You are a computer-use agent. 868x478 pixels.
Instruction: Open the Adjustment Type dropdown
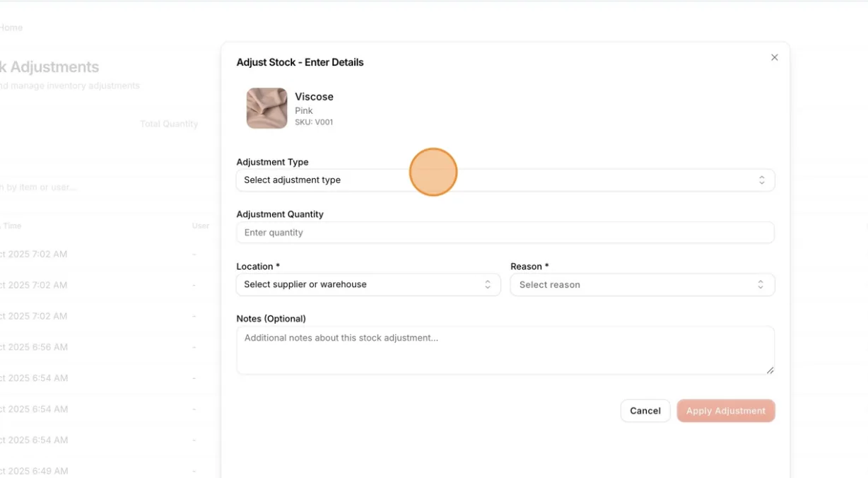pos(505,180)
